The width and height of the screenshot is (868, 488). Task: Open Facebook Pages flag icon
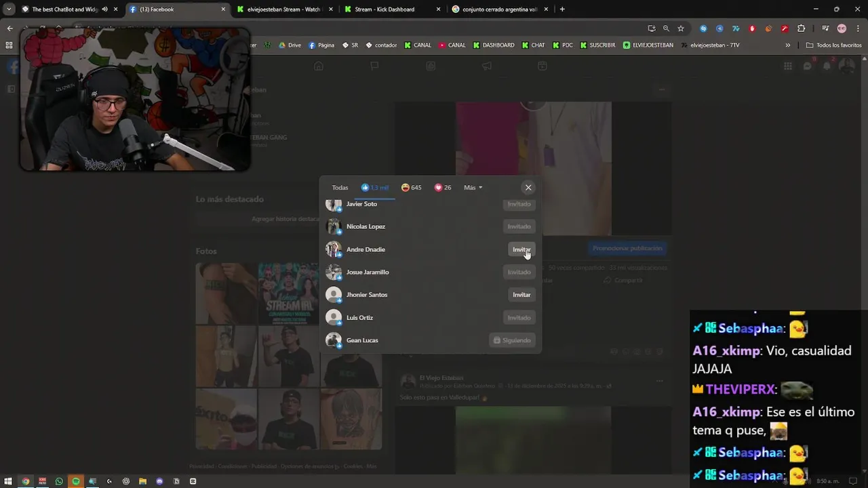(x=374, y=66)
